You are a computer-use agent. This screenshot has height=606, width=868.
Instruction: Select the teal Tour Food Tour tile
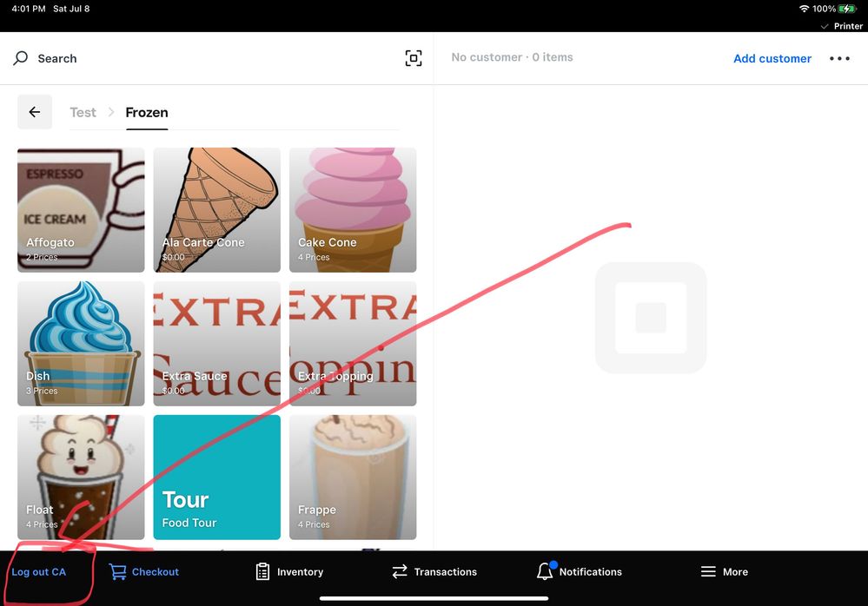click(216, 477)
